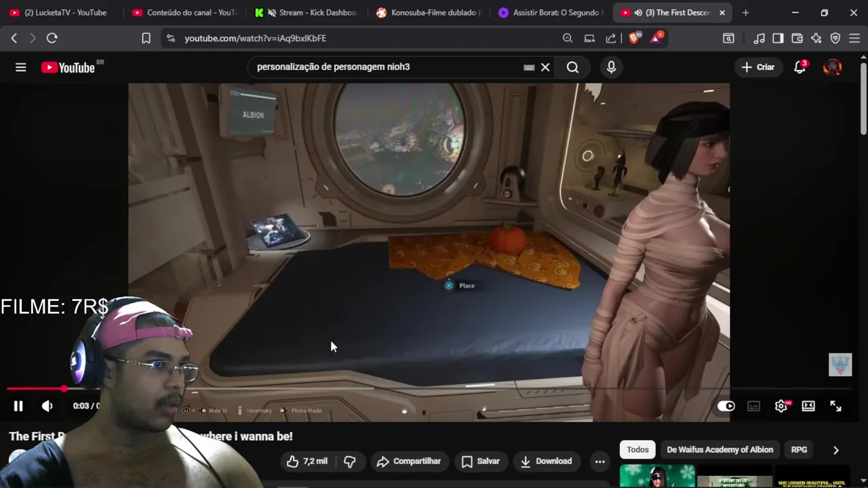Mute the video volume

pyautogui.click(x=47, y=406)
